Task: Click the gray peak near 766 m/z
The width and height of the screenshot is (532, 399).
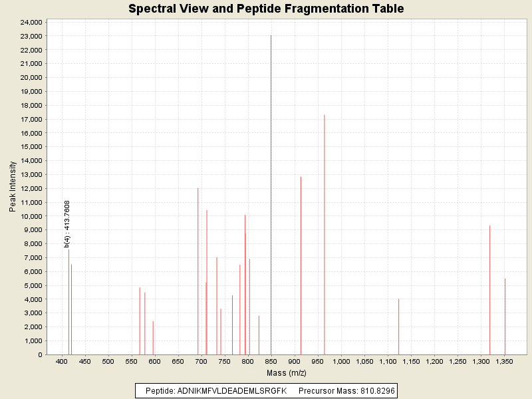Action: (x=232, y=326)
